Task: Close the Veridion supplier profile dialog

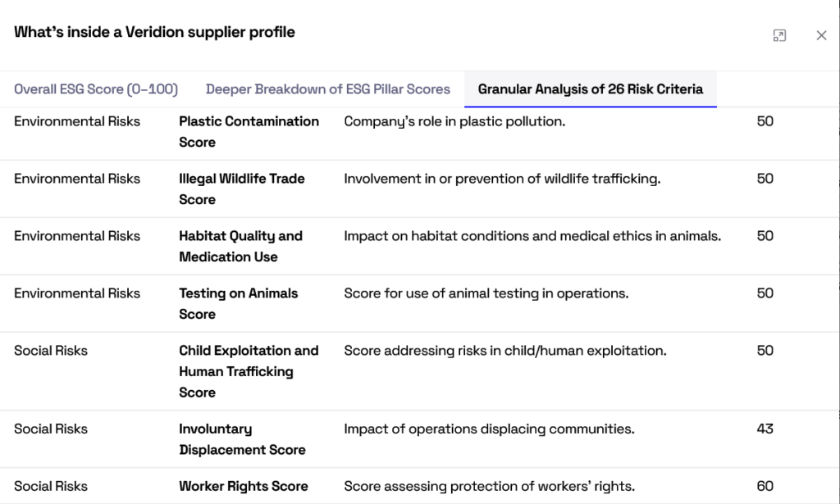Action: (821, 35)
